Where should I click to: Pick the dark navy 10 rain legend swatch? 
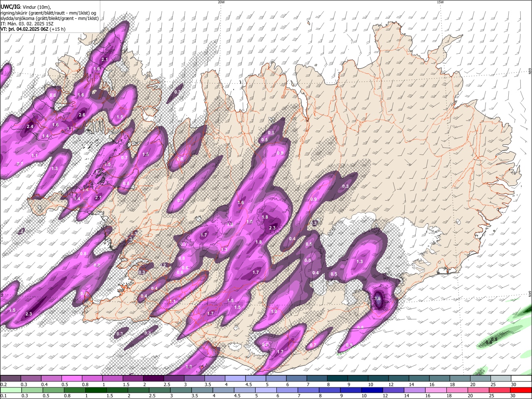click(372, 390)
